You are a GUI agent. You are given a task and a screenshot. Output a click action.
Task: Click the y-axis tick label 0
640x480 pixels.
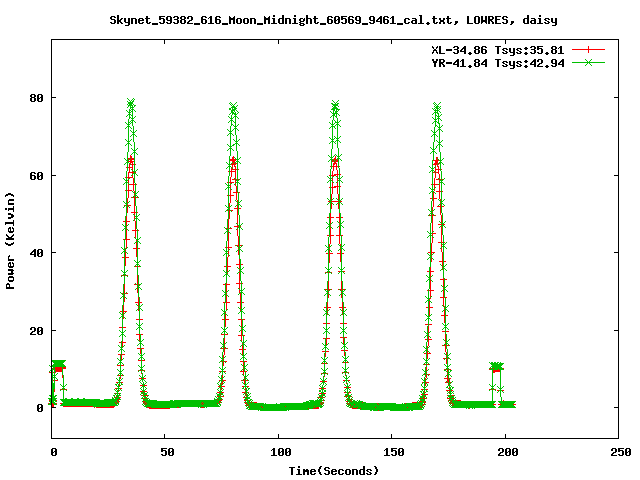click(40, 408)
